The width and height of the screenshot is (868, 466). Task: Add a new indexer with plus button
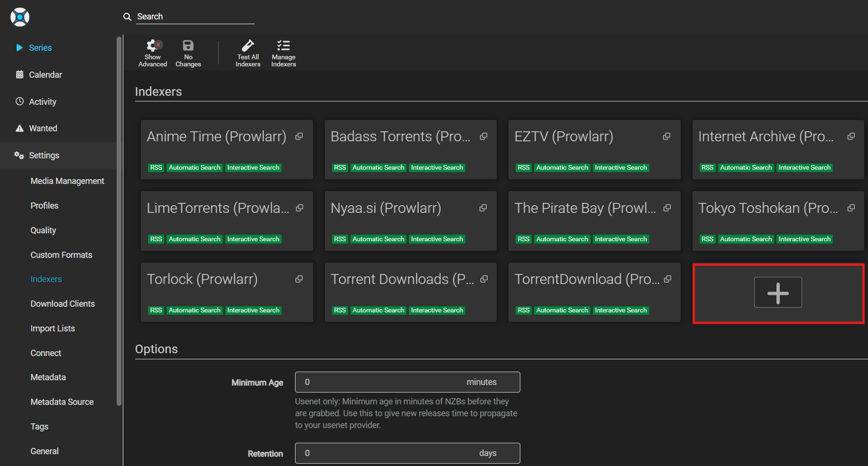[x=778, y=292]
